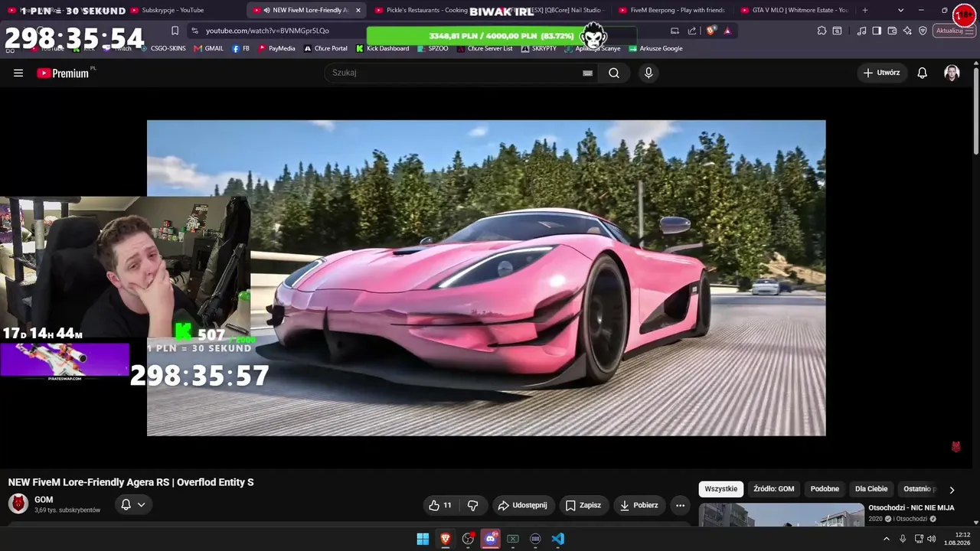Click the Udostępnij share button
This screenshot has width=980, height=551.
(x=522, y=505)
